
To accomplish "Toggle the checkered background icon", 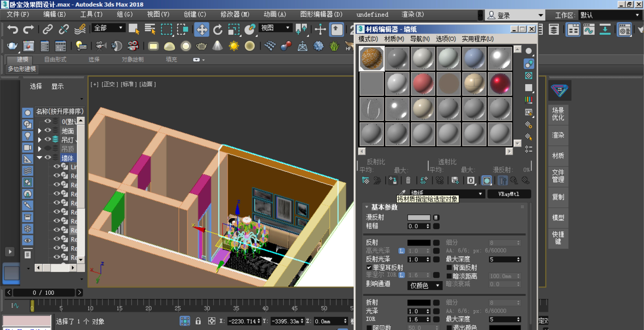I will 528,76.
